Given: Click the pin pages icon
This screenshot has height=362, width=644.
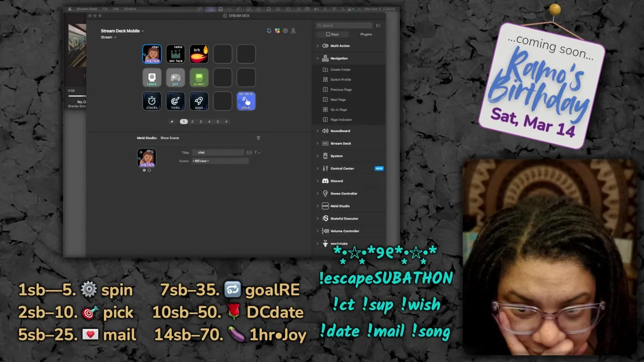Looking at the screenshot, I should (x=172, y=122).
